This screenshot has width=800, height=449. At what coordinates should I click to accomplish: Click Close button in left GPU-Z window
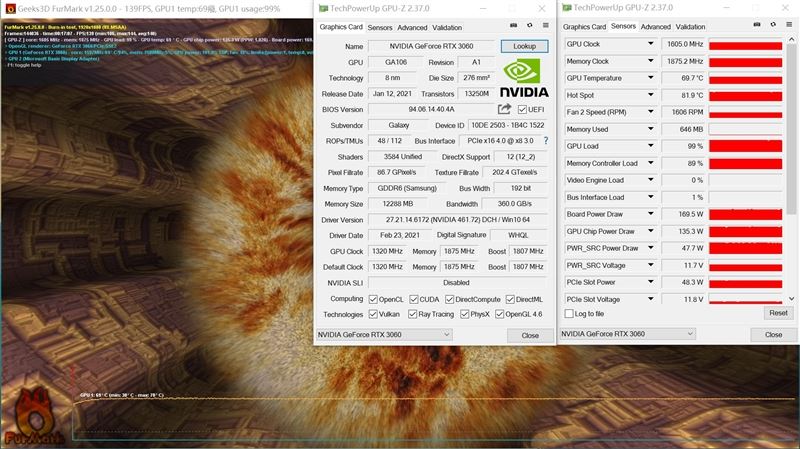[530, 335]
